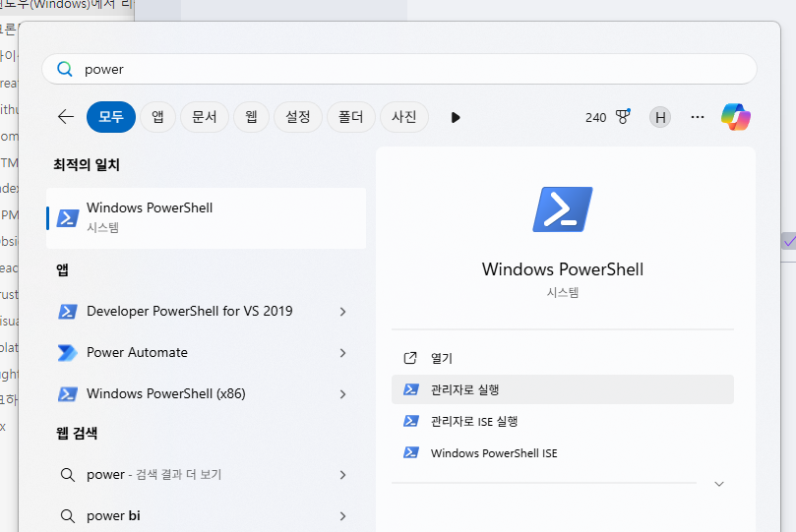Select the 웹 filter tab

coord(251,117)
